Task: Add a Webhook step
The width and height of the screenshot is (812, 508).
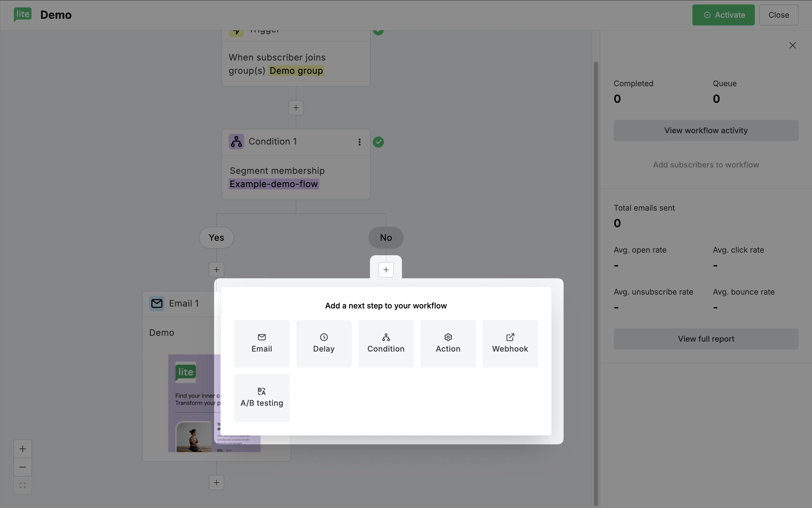Action: click(x=510, y=343)
